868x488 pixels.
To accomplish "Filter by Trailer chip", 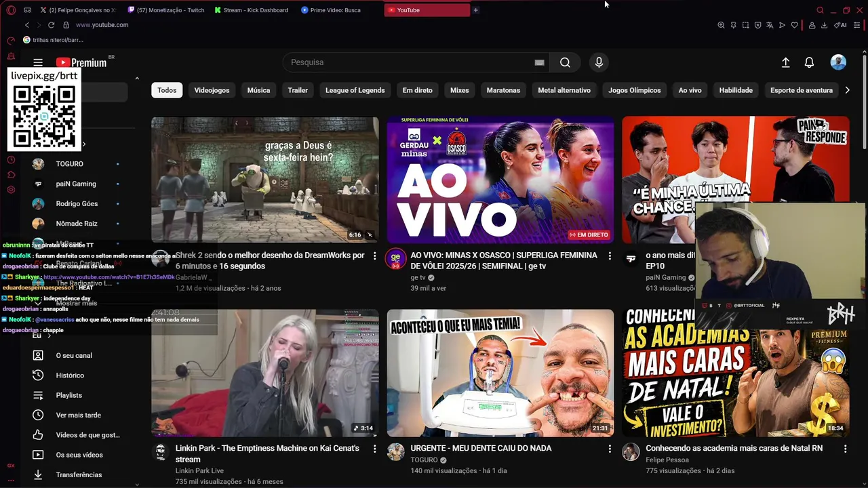I will (x=298, y=90).
